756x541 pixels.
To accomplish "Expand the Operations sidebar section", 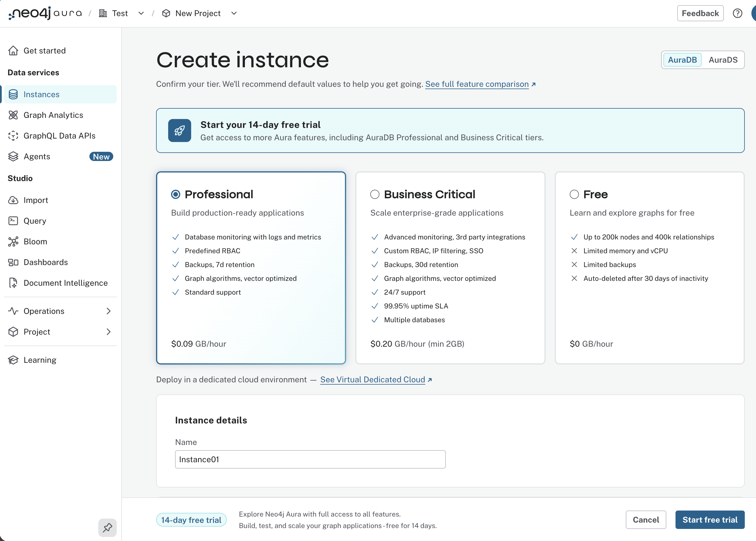I will pyautogui.click(x=60, y=311).
